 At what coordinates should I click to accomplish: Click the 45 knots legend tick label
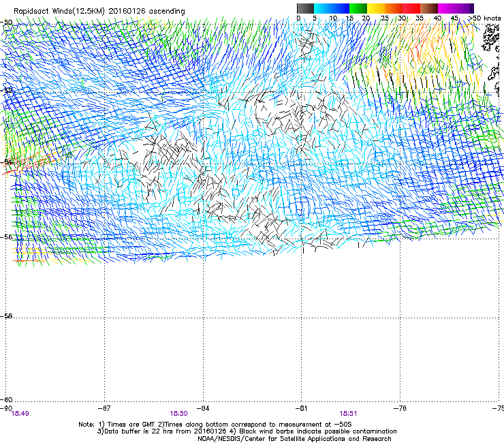tap(454, 18)
